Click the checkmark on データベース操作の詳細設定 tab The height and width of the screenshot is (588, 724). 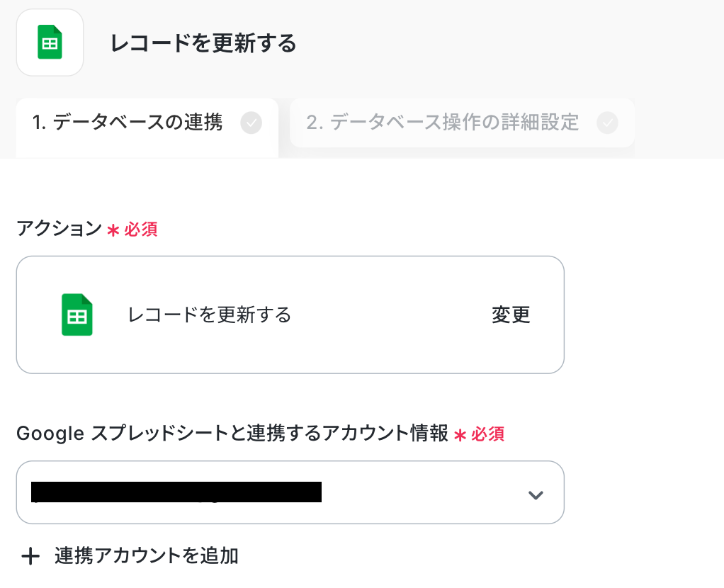(607, 123)
